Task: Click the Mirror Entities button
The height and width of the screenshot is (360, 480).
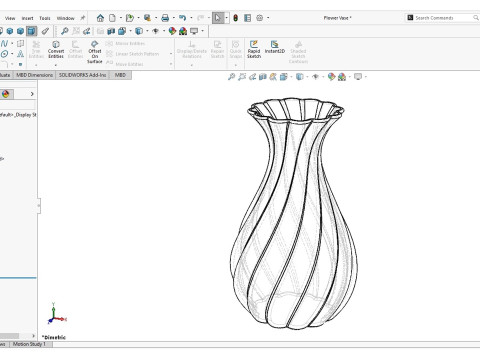Action: tap(126, 43)
